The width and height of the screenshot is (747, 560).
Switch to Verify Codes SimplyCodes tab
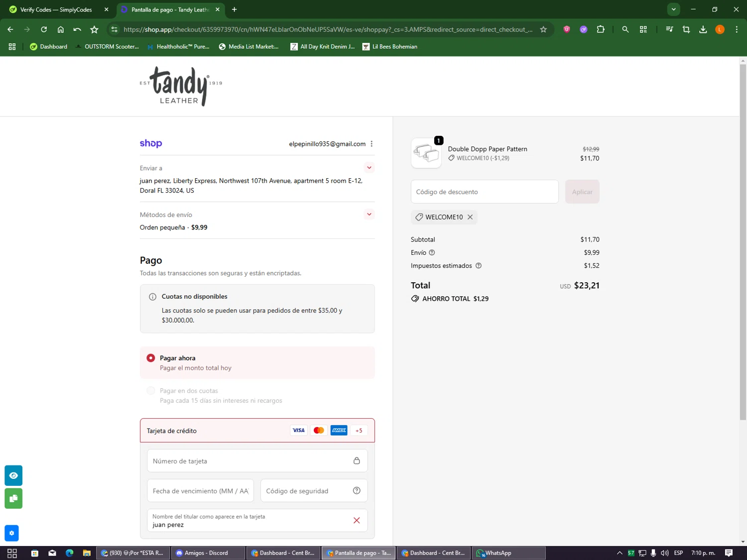pyautogui.click(x=56, y=9)
